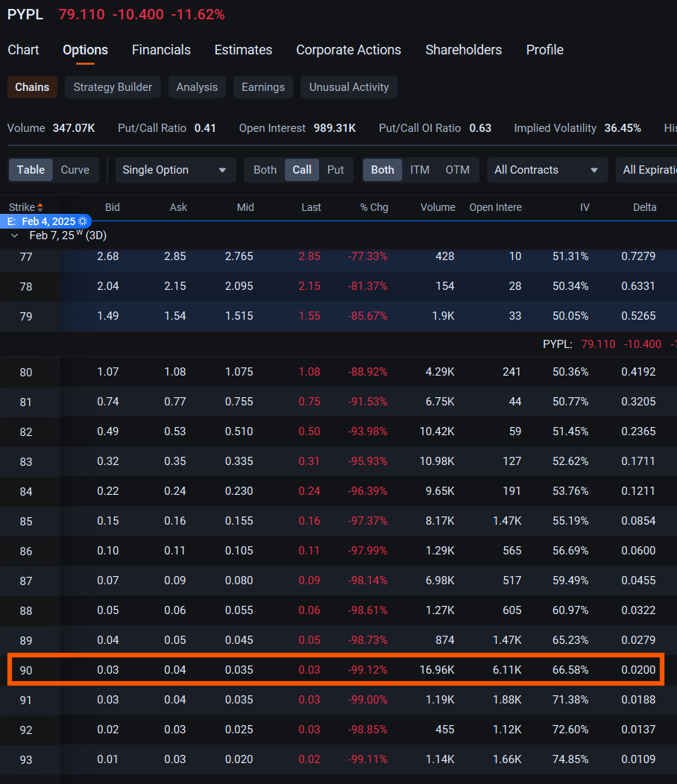Open the Corporate Actions tab
Screen dimensions: 677x784
[348, 50]
